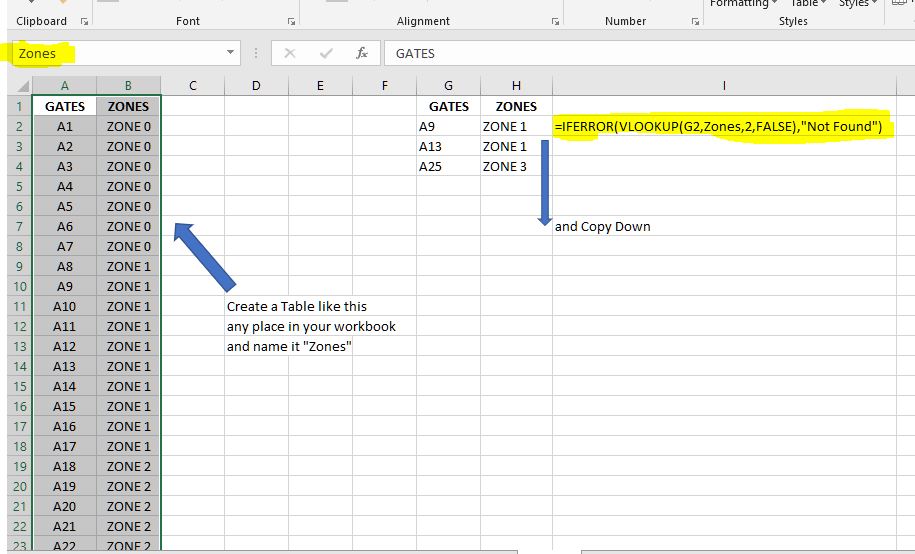The width and height of the screenshot is (915, 554).
Task: Click cell G3 containing A13
Action: pyautogui.click(x=448, y=147)
